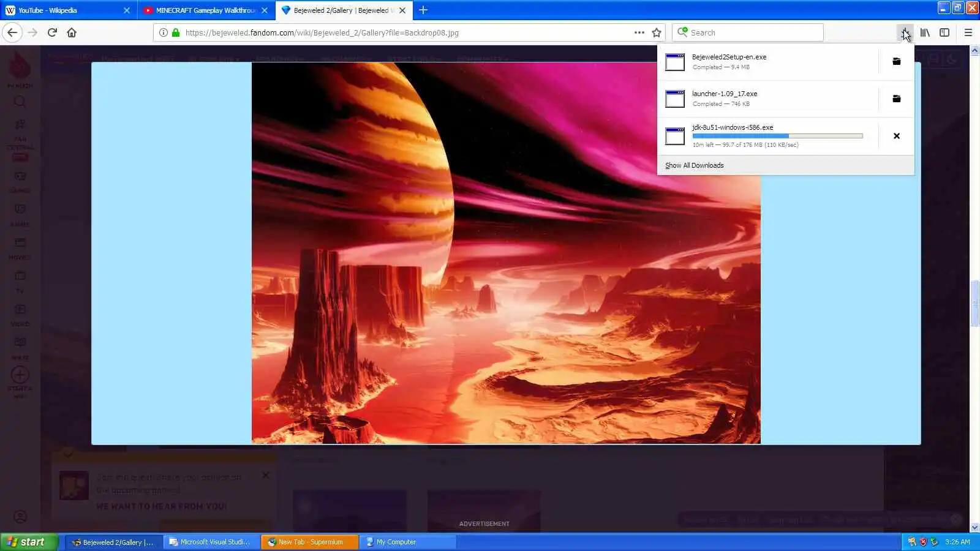Open the launcher-1.09_17.exe download entry
The image size is (980, 551).
pyautogui.click(x=768, y=99)
